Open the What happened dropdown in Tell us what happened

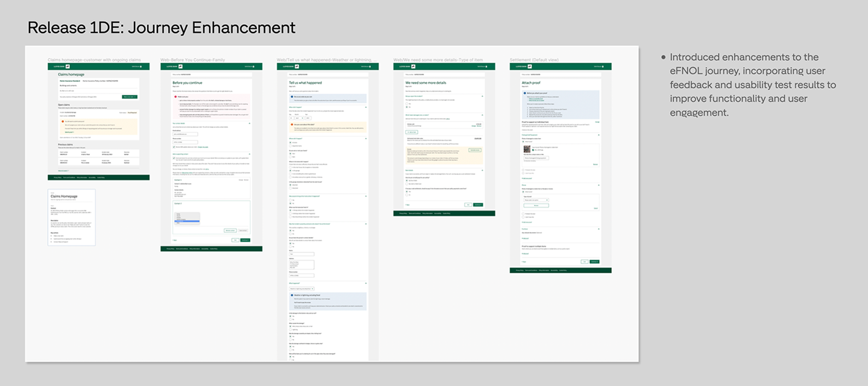pos(301,288)
